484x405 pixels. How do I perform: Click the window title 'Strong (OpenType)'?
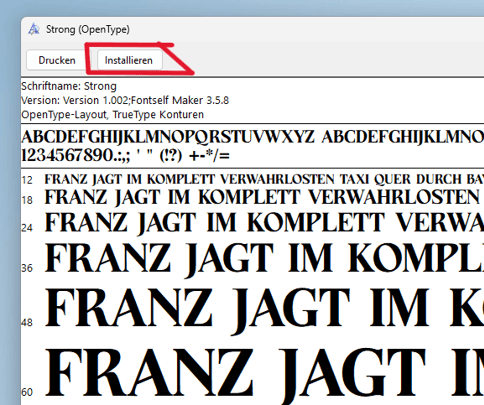pos(88,29)
